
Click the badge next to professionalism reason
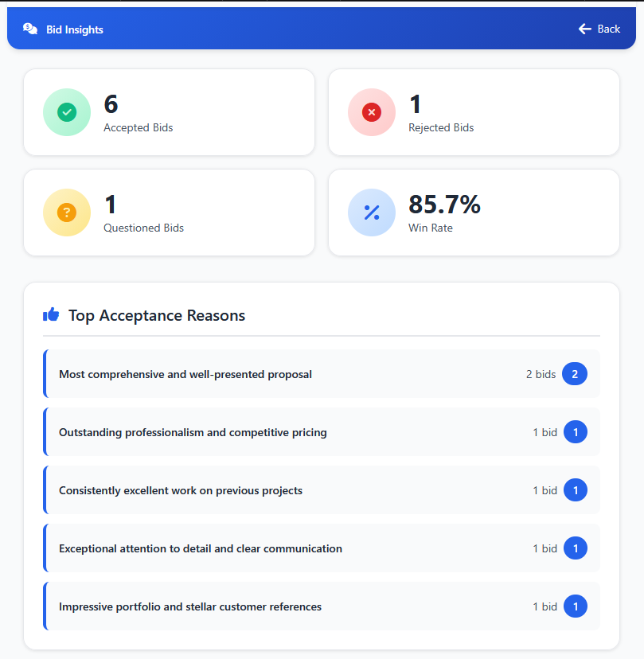pos(575,431)
